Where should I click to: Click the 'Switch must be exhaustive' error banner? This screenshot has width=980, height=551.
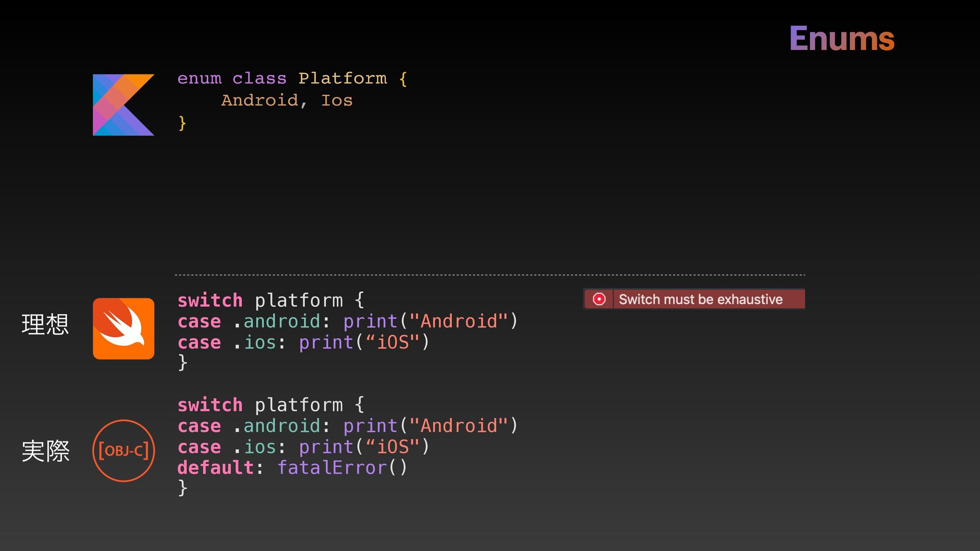[x=694, y=299]
